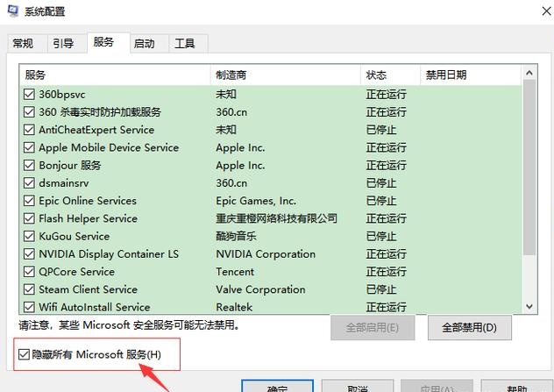Click 已停止 status in Steam Client Service row
The width and height of the screenshot is (554, 392).
pos(381,289)
